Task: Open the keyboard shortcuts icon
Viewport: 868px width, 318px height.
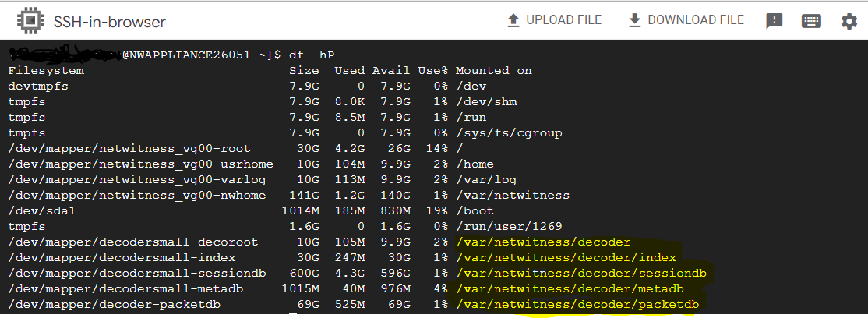Action: point(811,21)
